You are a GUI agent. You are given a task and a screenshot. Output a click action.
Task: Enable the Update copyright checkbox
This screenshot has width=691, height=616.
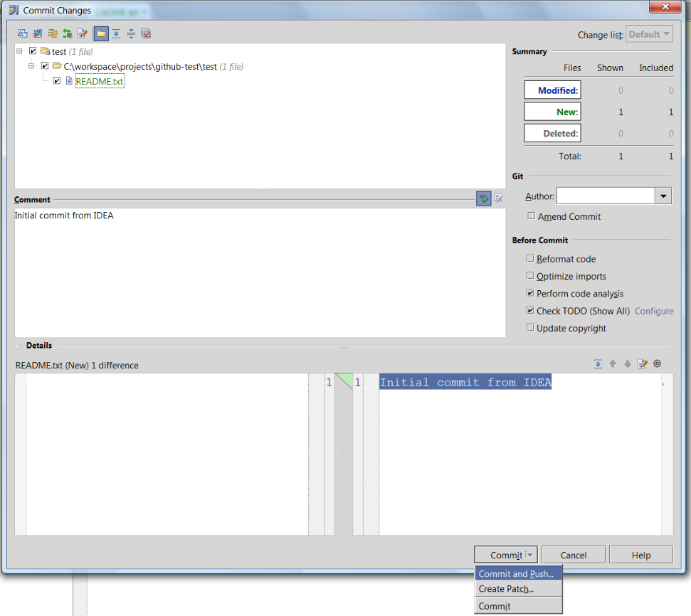(x=530, y=328)
